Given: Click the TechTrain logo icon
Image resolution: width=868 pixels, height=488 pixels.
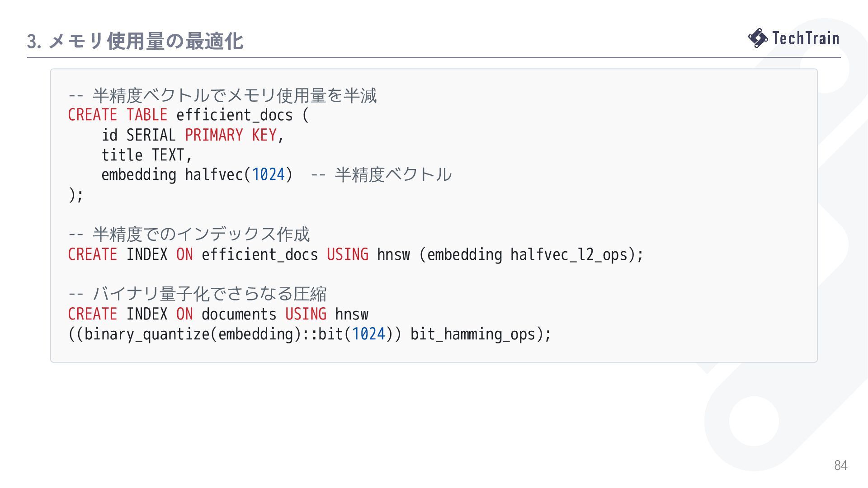Looking at the screenshot, I should point(758,38).
